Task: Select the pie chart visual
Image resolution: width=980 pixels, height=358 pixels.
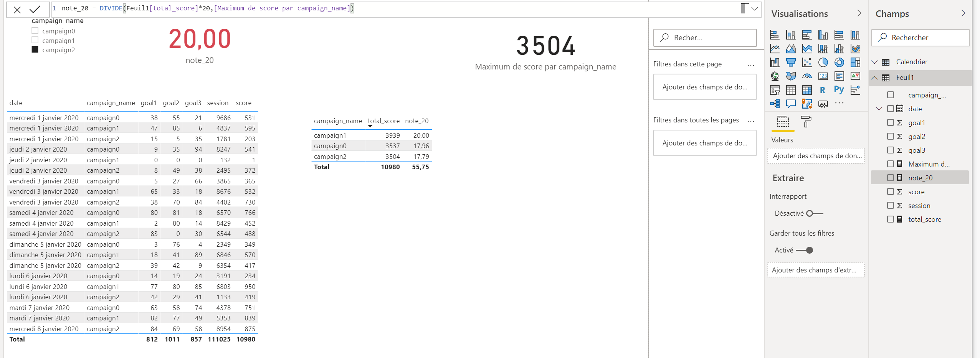Action: 823,63
